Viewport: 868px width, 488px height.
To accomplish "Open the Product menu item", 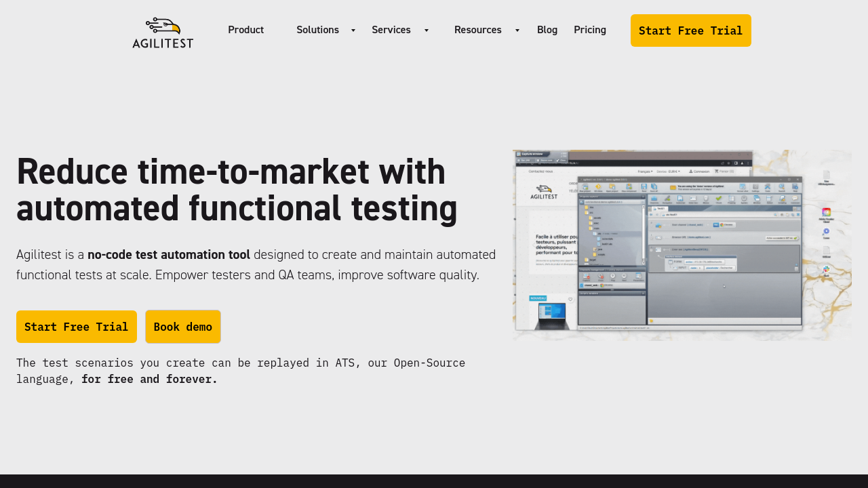I will 245,30.
